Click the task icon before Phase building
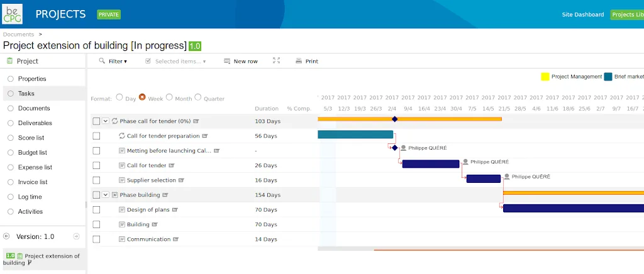 coord(114,195)
